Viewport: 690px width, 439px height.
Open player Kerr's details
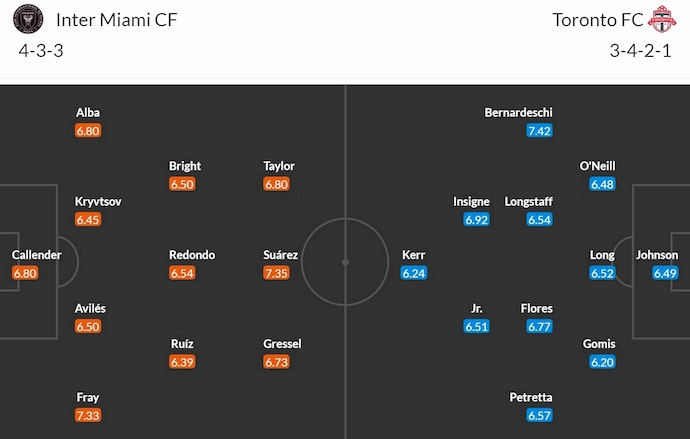413,255
